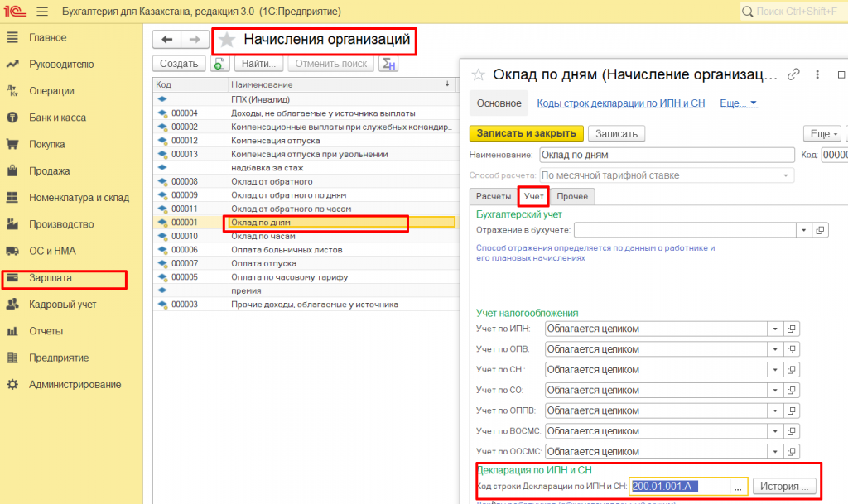This screenshot has height=504, width=848.
Task: Switch to Основное form section
Action: click(499, 103)
